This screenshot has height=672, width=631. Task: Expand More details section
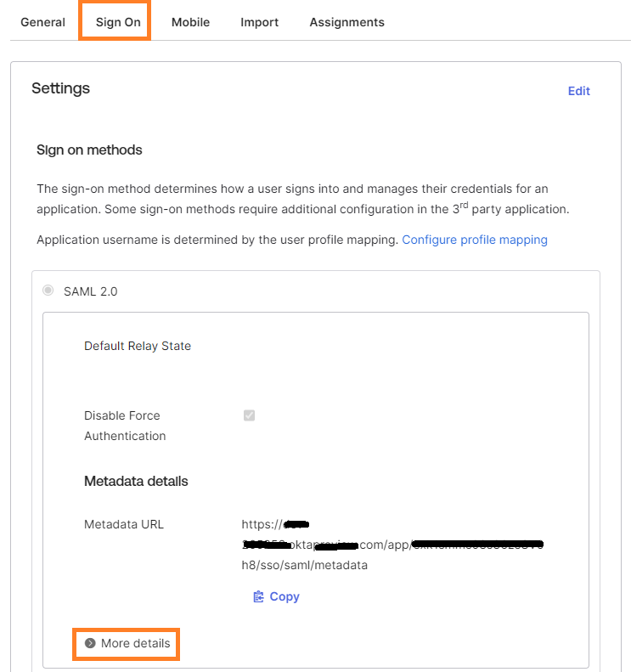127,643
